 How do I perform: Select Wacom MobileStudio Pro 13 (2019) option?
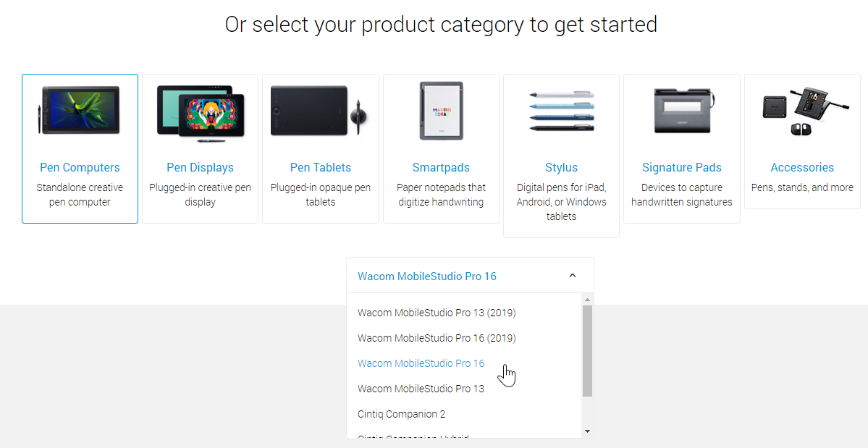(x=437, y=313)
